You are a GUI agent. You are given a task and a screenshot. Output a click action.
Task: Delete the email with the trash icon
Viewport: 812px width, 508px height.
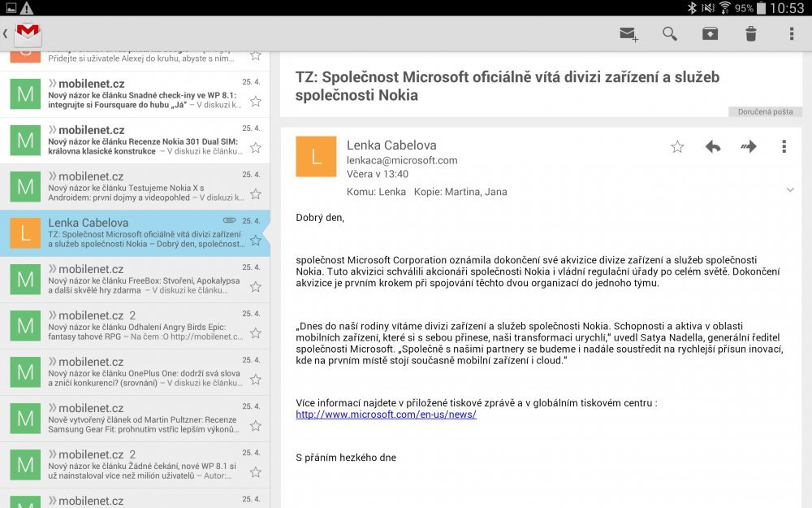[749, 34]
